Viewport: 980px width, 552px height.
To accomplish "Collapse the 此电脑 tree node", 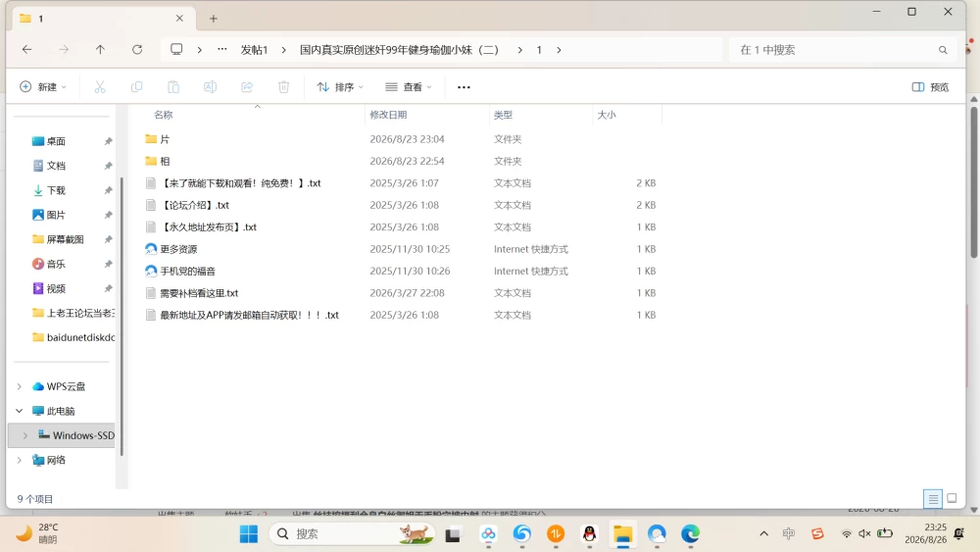I will (x=20, y=411).
